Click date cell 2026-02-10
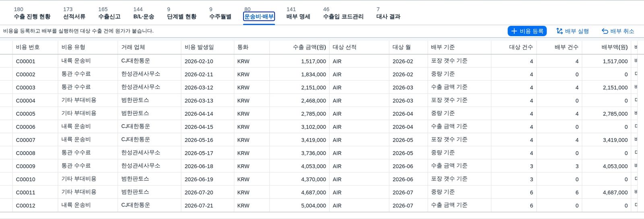 [199, 61]
